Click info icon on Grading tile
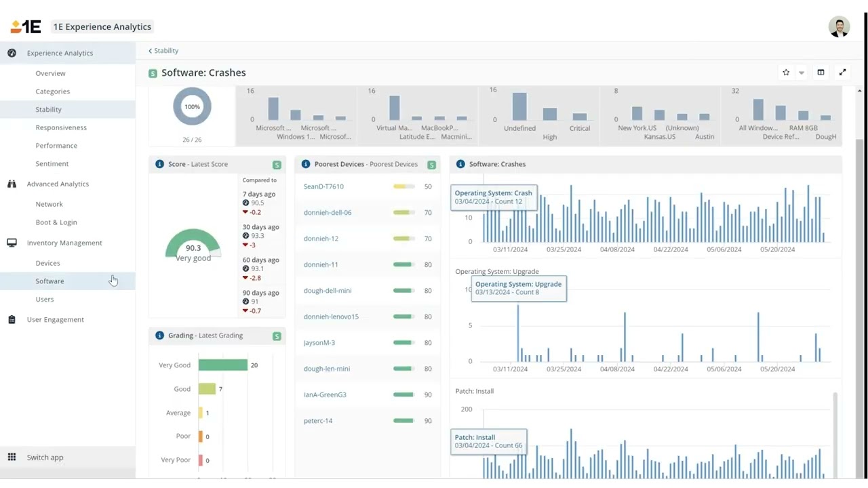The height and width of the screenshot is (488, 868). 160,335
